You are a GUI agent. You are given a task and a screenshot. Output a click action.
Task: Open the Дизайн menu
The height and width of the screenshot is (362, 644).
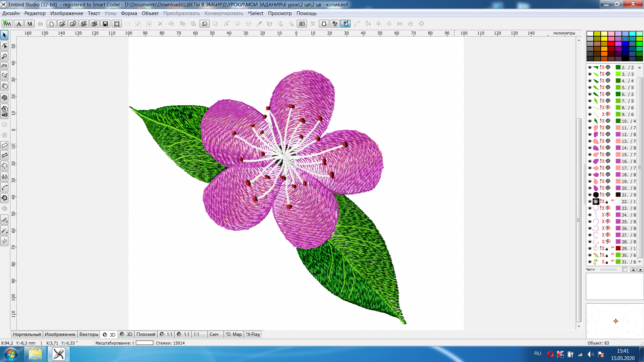11,13
